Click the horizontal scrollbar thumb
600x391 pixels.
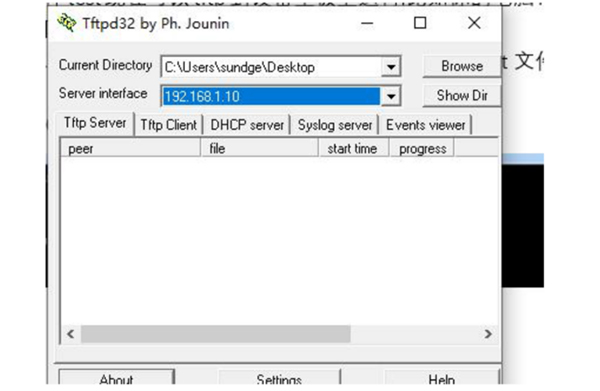215,334
